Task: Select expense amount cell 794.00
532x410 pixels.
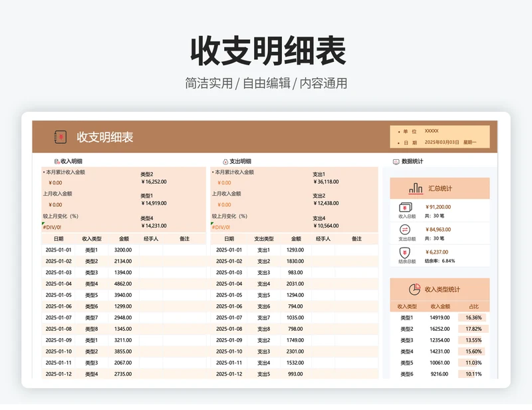Action: click(x=295, y=306)
